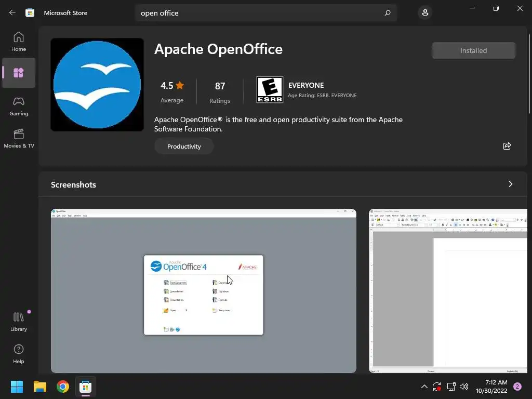This screenshot has width=532, height=399.
Task: Click the share icon for Apache OpenOffice
Action: point(507,146)
